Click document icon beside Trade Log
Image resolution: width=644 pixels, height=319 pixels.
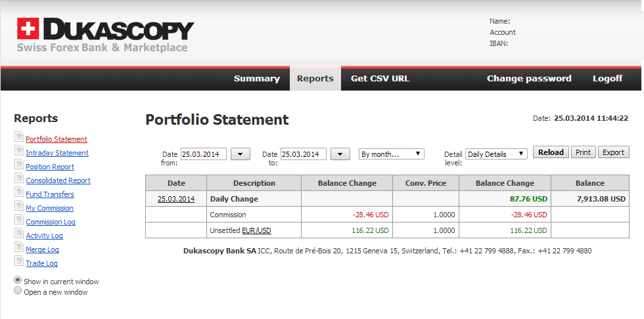click(x=19, y=261)
